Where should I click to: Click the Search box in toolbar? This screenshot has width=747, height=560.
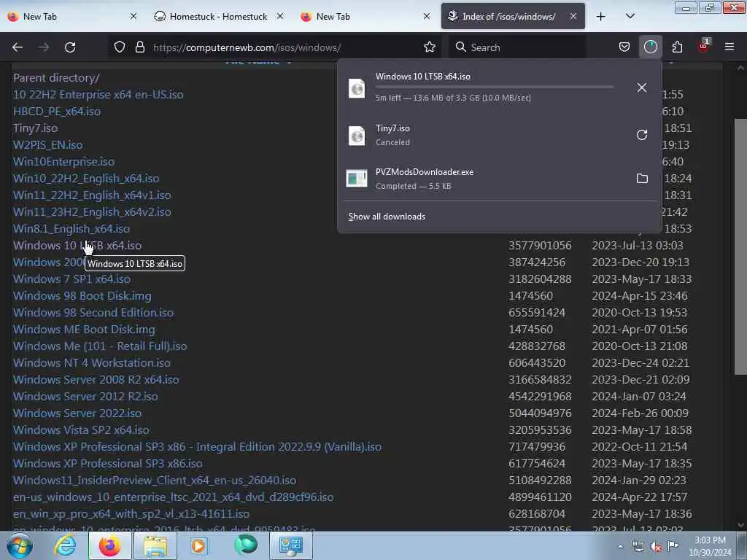pyautogui.click(x=517, y=47)
